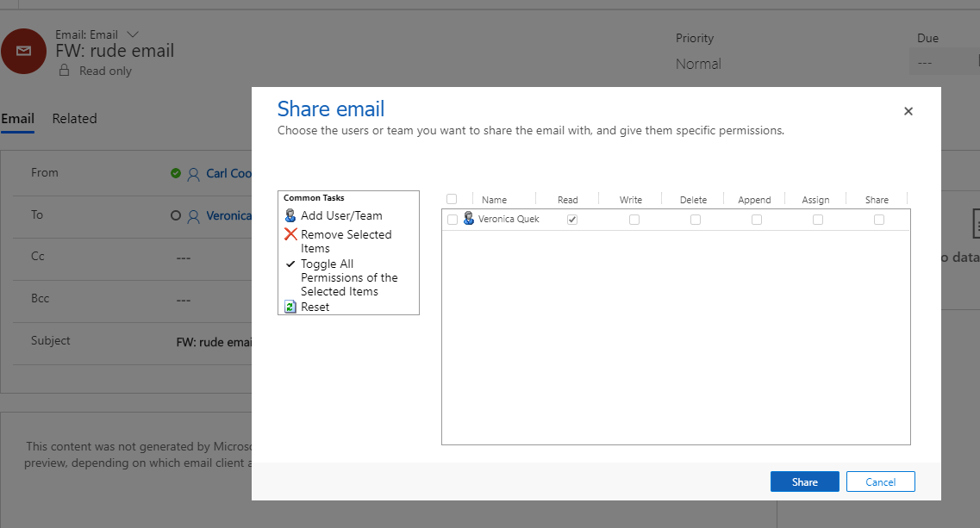The image size is (980, 528).
Task: Click the Delete column header
Action: coord(693,200)
